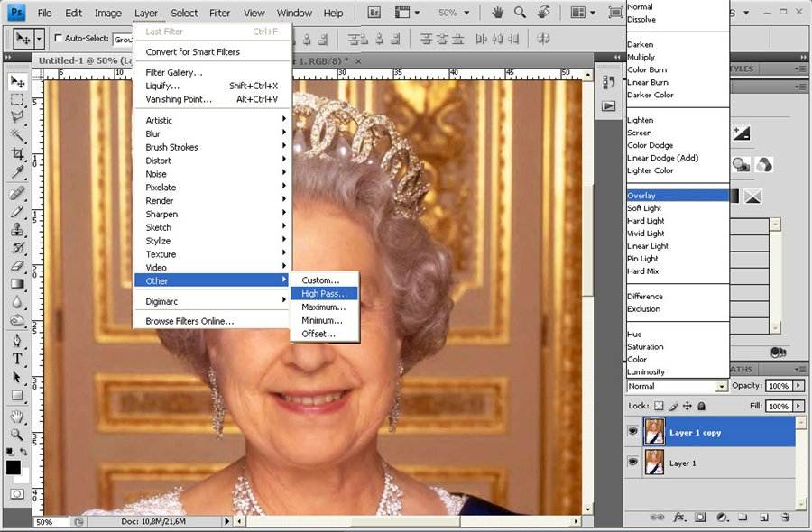812x532 pixels.
Task: Choose Liquify from filter menu
Action: point(211,86)
